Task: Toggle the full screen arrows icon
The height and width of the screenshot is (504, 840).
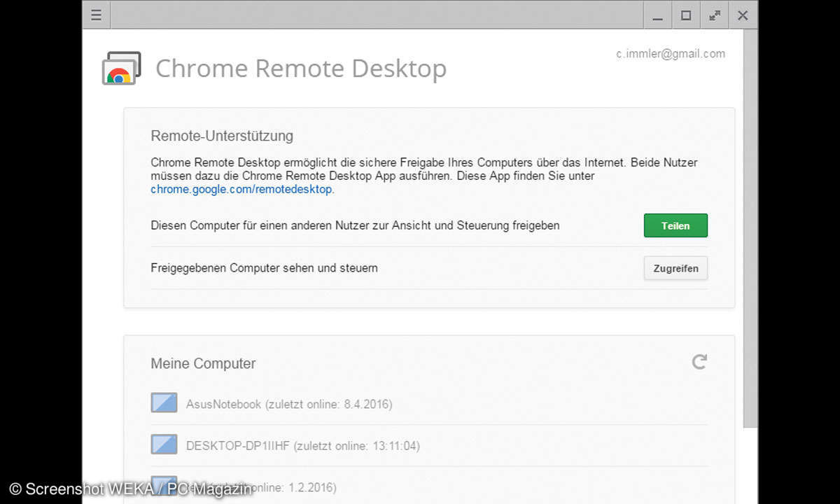Action: point(715,15)
